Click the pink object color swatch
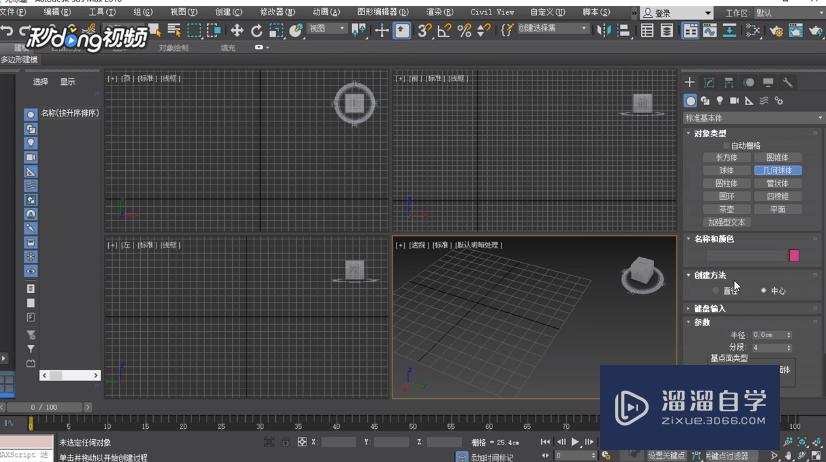This screenshot has height=462, width=826. pyautogui.click(x=794, y=256)
